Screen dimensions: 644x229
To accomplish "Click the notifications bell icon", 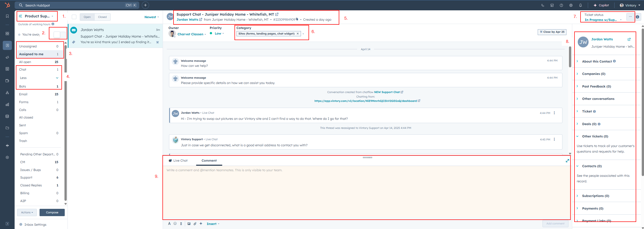I will pos(580,5).
